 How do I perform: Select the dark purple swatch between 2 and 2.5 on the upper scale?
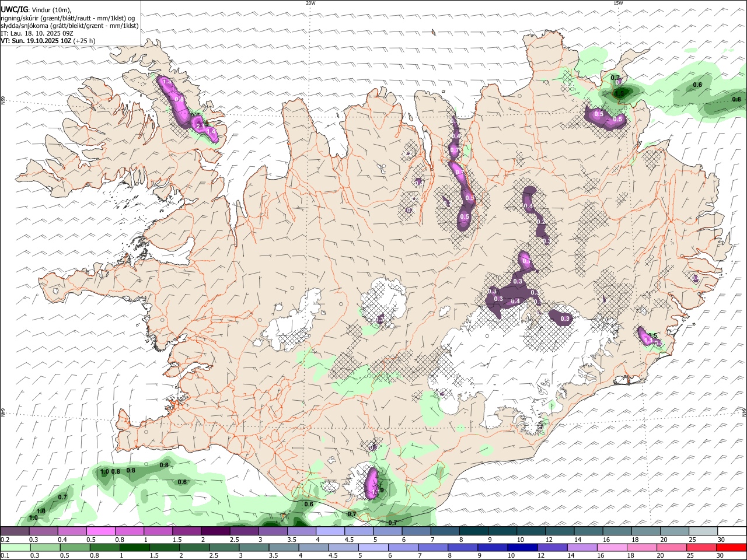215,531
